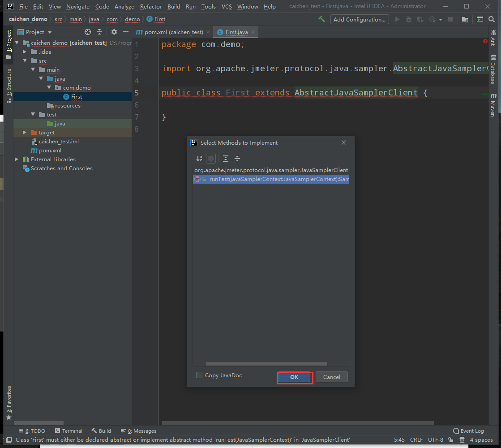
Task: Open the Refactor menu
Action: pyautogui.click(x=151, y=6)
